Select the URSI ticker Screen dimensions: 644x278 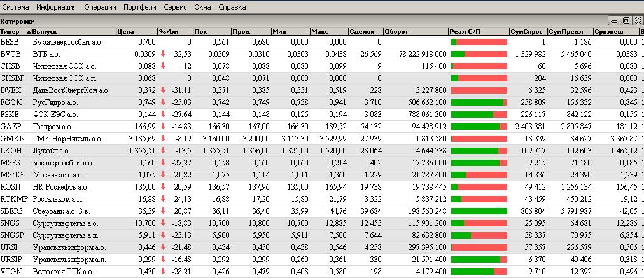tap(9, 247)
